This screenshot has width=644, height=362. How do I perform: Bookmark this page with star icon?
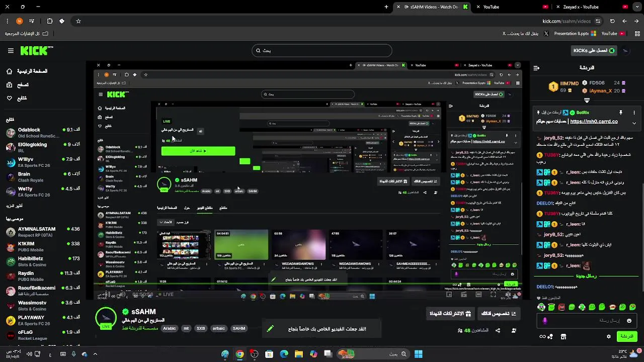click(x=78, y=21)
